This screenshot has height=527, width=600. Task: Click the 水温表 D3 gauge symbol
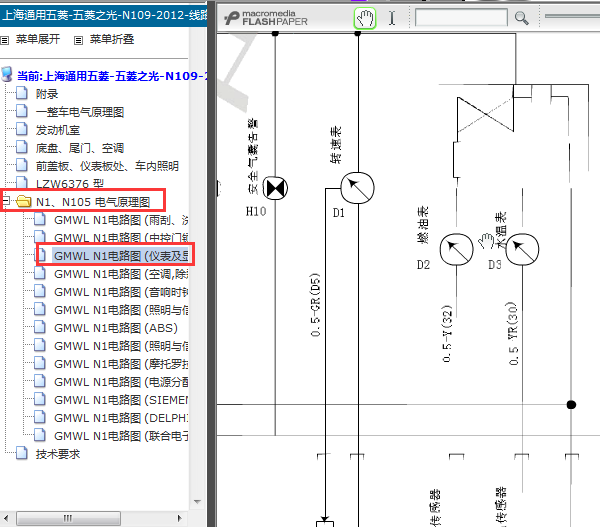522,250
